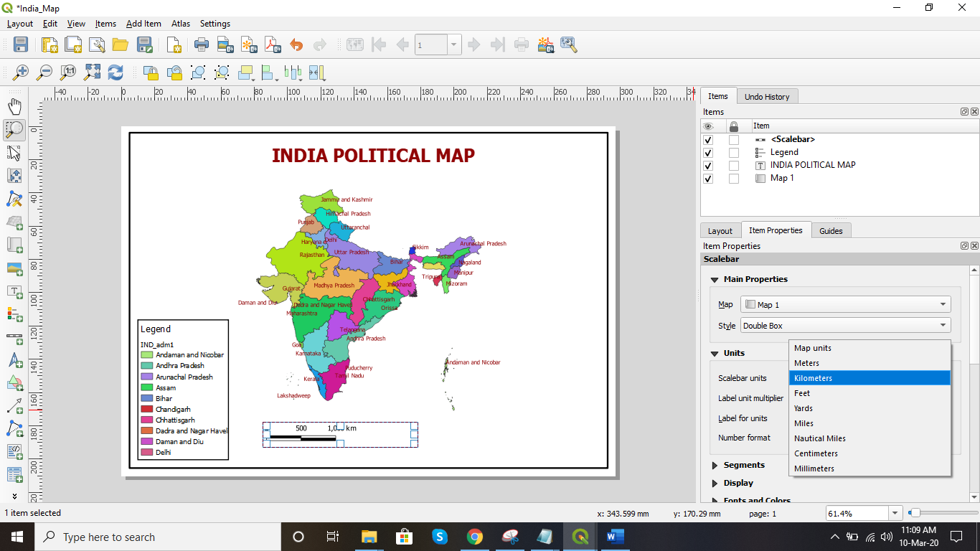Open the Map selection combo box
The image size is (980, 551).
pos(846,304)
